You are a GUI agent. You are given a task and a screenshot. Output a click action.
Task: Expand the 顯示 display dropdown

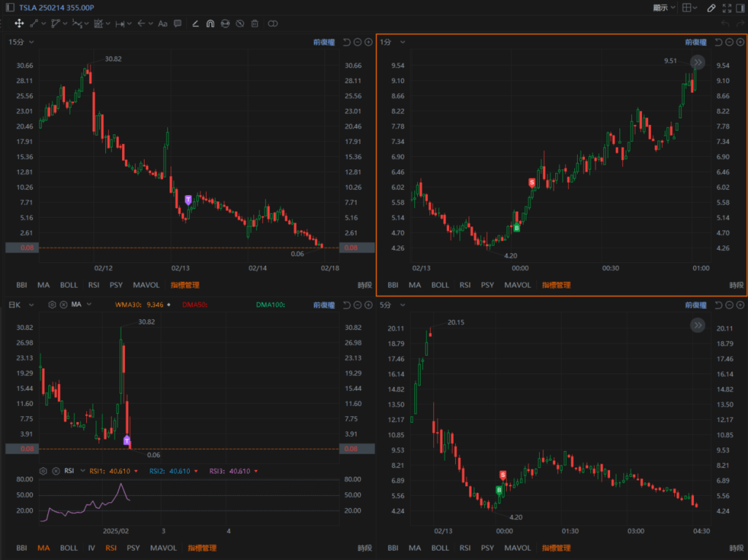click(665, 8)
